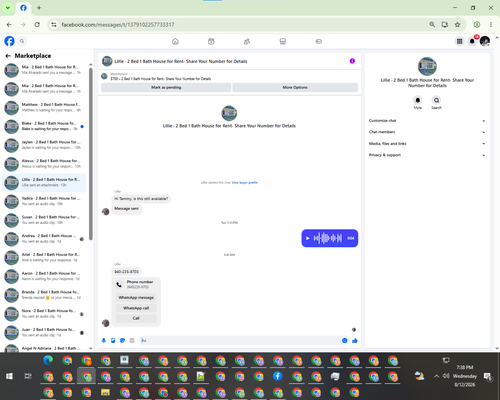This screenshot has width=500, height=400.
Task: Show hidden system tray icons
Action: (436, 376)
